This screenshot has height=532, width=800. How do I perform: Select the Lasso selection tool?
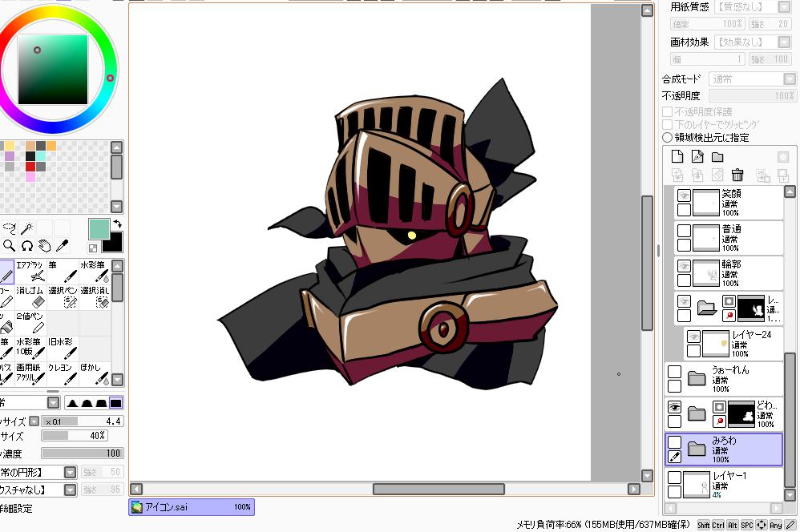[x=8, y=228]
